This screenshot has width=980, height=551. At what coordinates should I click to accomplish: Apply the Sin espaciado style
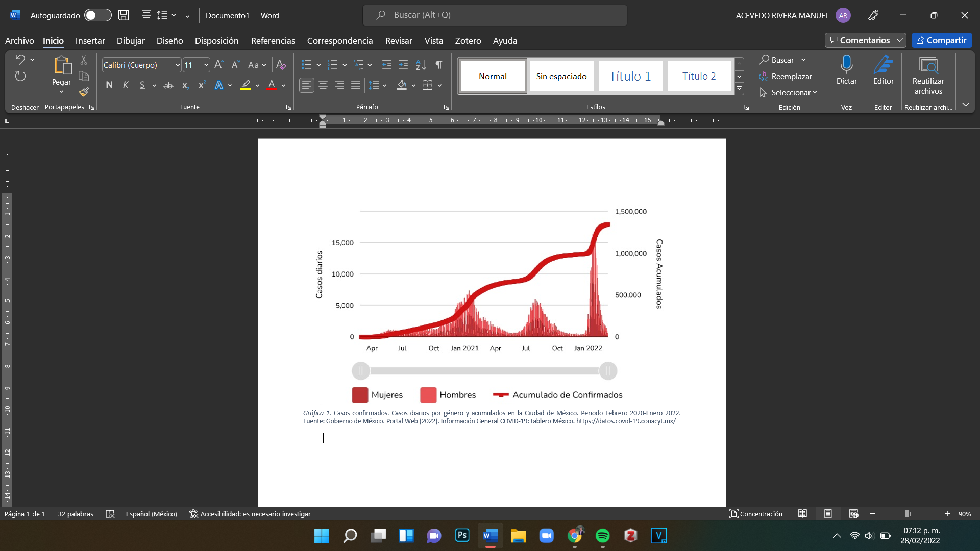coord(561,76)
